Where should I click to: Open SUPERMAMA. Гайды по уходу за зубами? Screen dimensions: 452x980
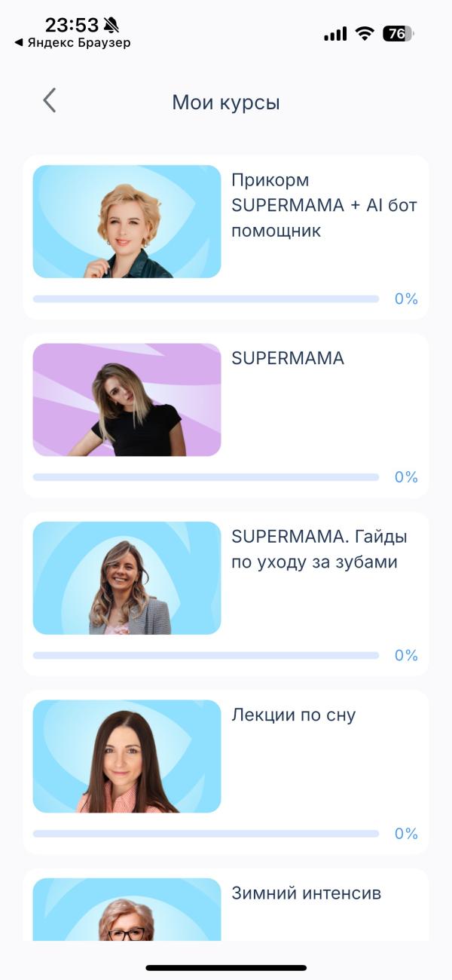tap(319, 550)
